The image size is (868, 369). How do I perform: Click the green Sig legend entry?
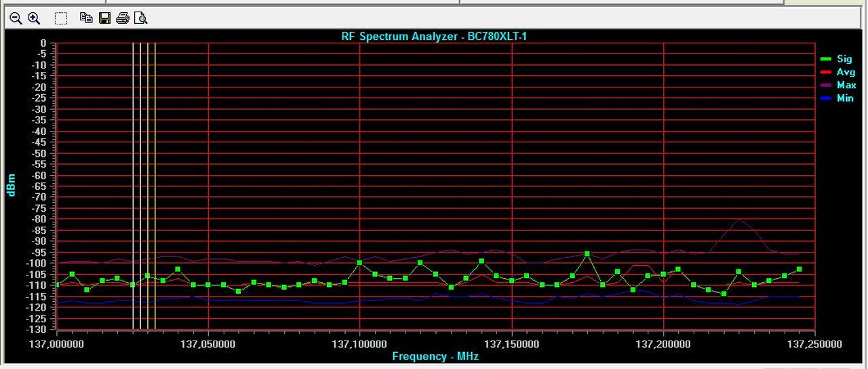(x=837, y=59)
